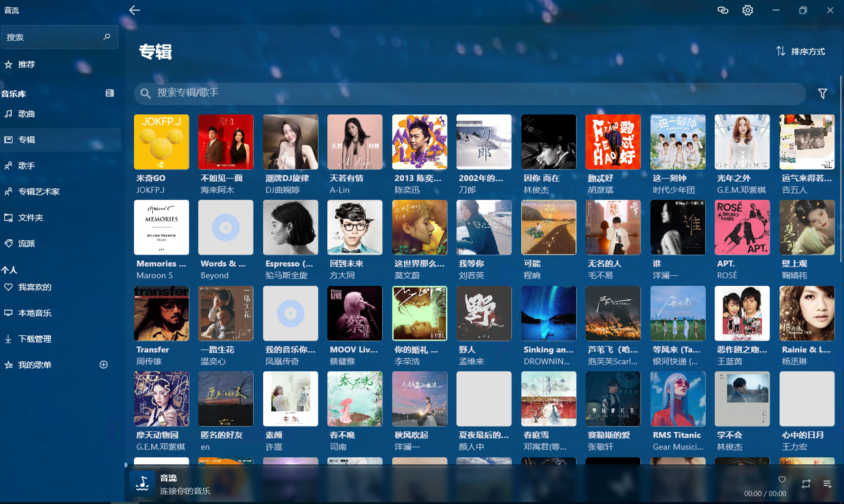Go to 歌曲 songs in sidebar
The image size is (844, 504).
click(60, 114)
